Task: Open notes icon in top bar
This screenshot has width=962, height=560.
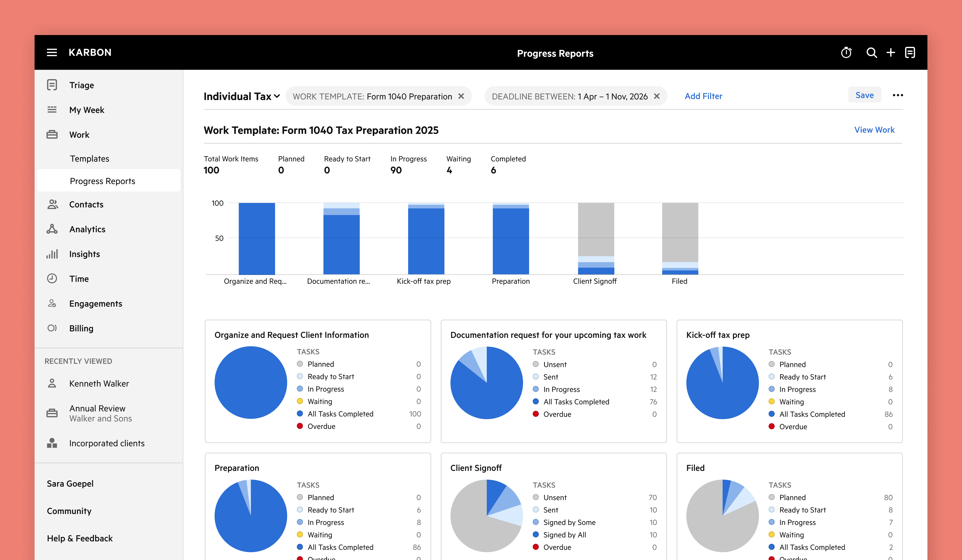Action: tap(910, 53)
